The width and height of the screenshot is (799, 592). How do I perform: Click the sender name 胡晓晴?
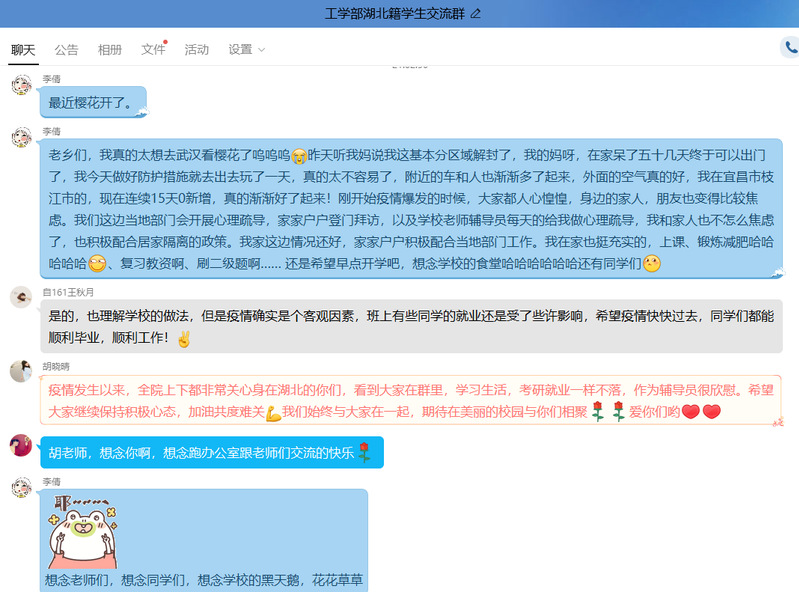click(56, 366)
